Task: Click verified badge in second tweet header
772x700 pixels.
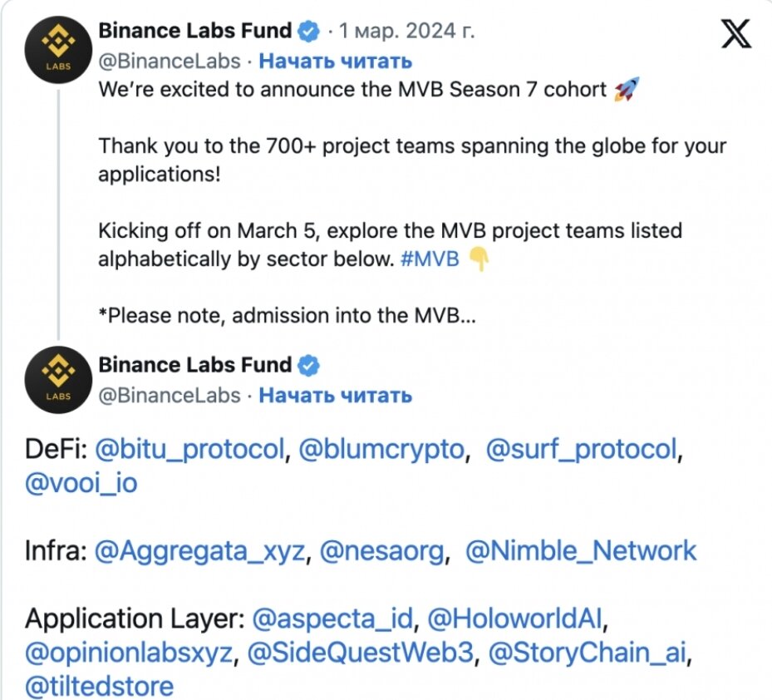Action: pos(308,366)
